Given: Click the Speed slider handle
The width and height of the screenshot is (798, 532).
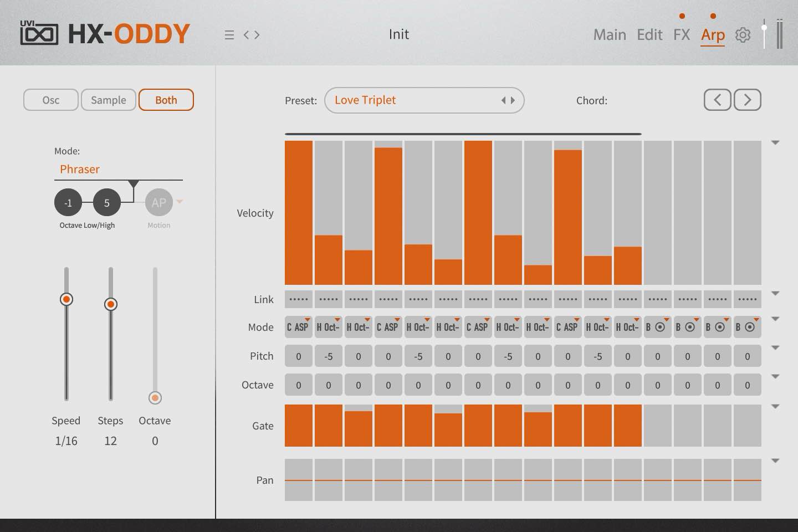Looking at the screenshot, I should (66, 300).
